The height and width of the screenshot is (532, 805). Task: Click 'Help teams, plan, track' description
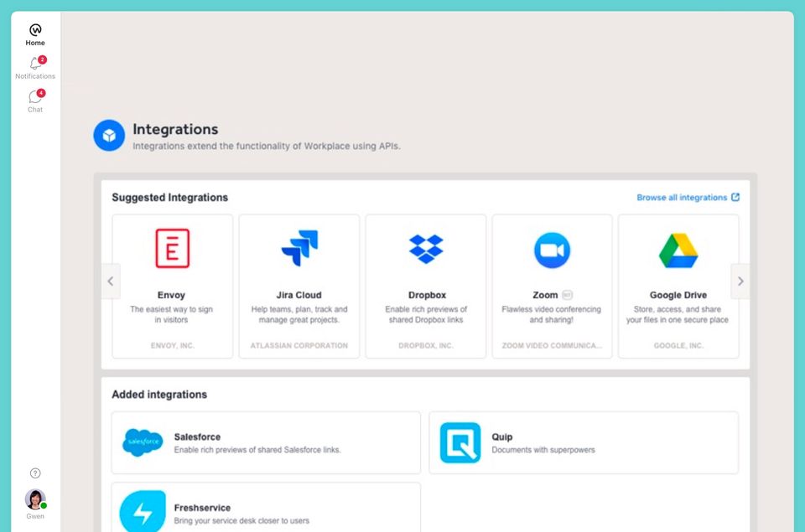(299, 314)
